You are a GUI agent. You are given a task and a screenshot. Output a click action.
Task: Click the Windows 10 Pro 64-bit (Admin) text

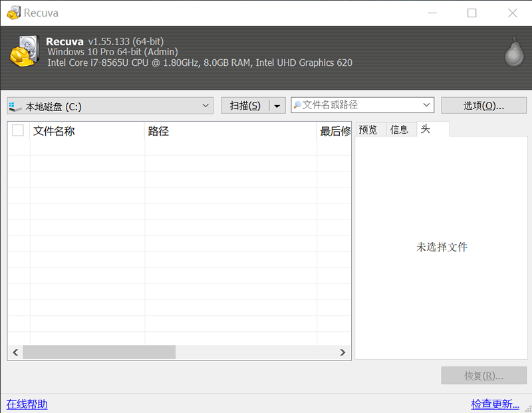pyautogui.click(x=112, y=52)
